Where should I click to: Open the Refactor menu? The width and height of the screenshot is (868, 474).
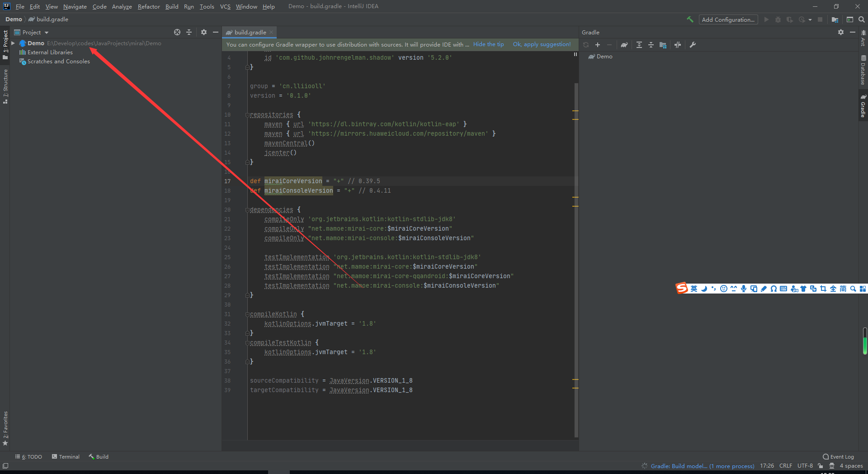pos(149,6)
